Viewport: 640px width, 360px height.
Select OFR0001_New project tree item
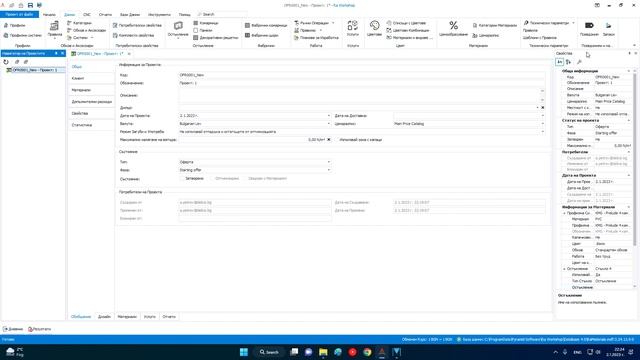coord(34,70)
